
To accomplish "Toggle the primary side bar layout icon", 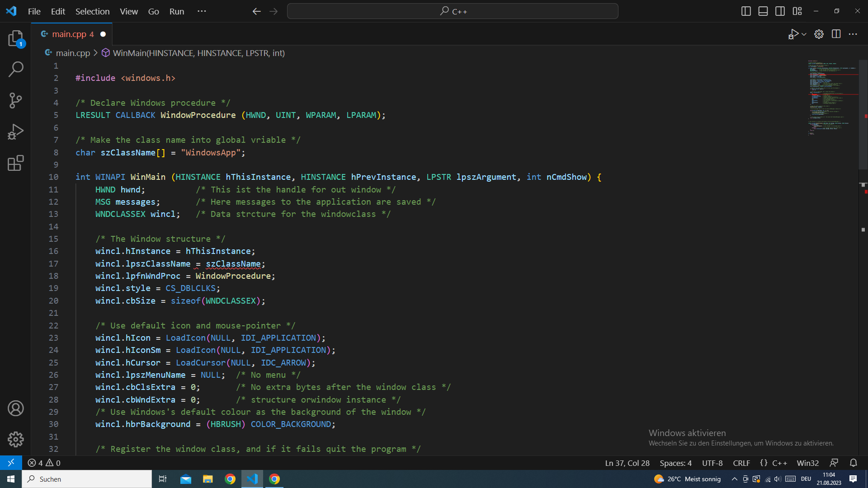I will tap(746, 11).
